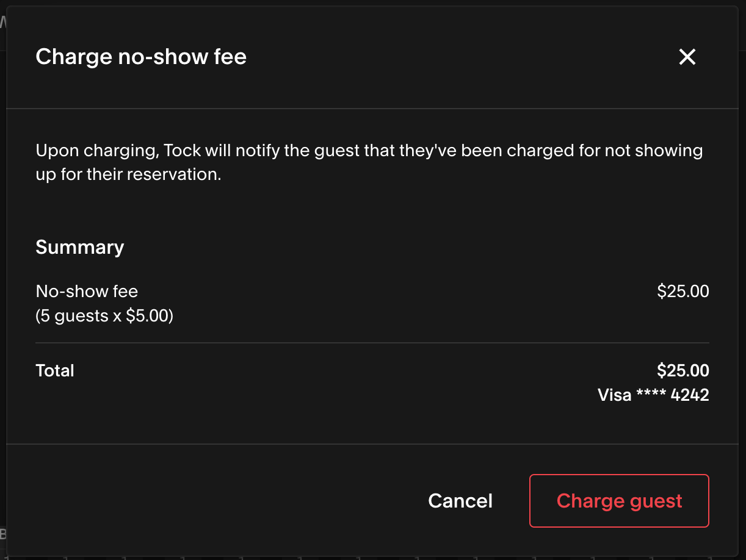Click the Cancel button
This screenshot has width=746, height=560.
(460, 501)
